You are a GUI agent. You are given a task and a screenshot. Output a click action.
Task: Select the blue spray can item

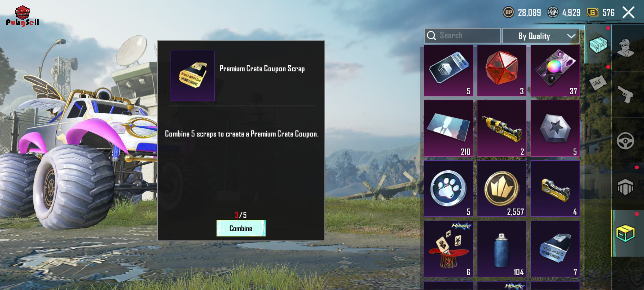coord(502,249)
